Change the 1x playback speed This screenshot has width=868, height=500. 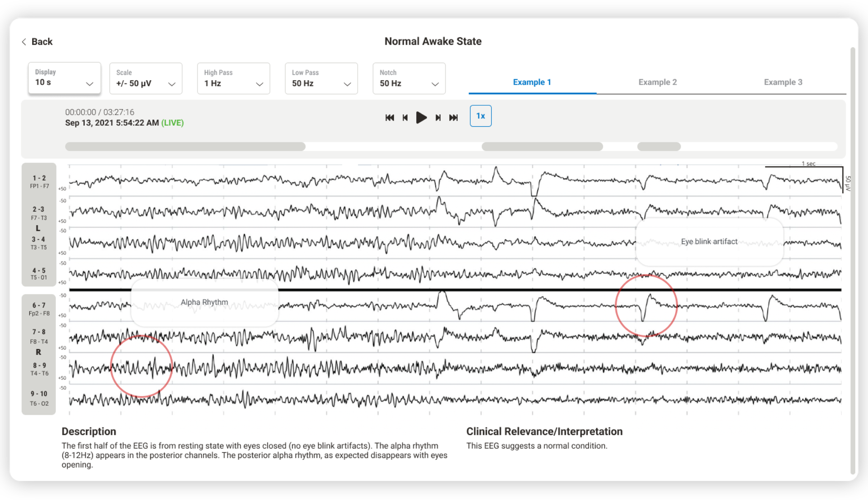pos(480,116)
